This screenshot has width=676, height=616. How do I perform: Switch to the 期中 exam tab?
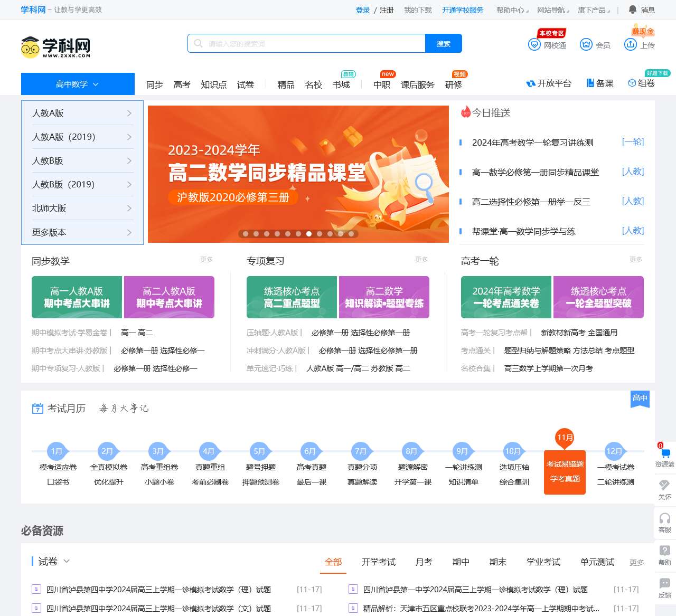click(x=461, y=562)
